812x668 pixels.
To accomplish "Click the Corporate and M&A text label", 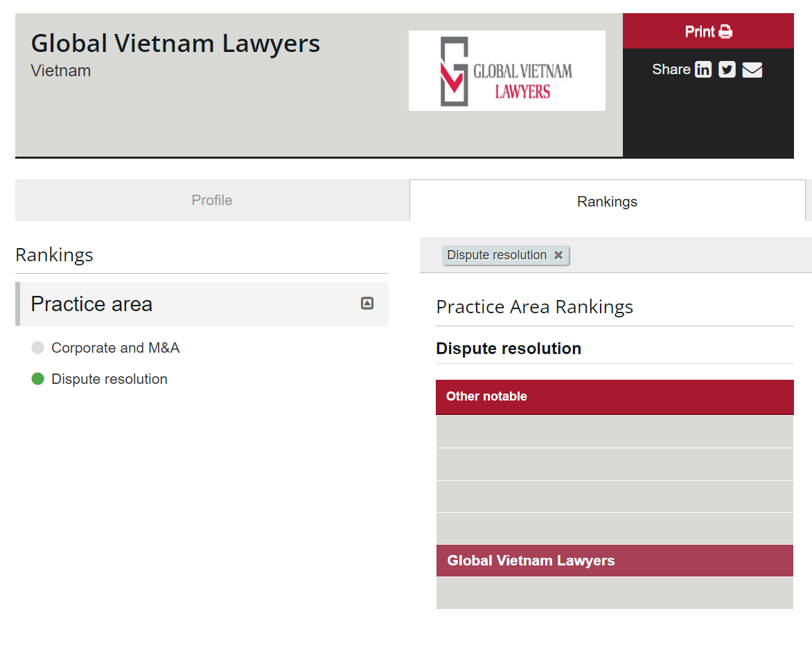I will point(116,348).
